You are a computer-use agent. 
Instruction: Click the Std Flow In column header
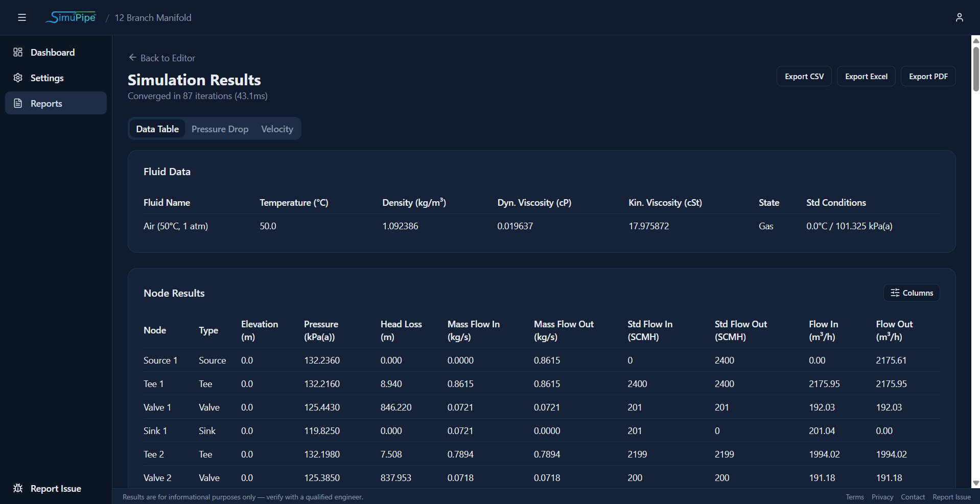pos(650,330)
